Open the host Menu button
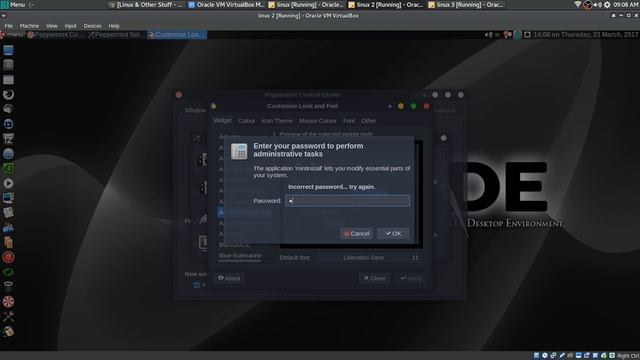This screenshot has height=360, width=640. pyautogui.click(x=13, y=4)
